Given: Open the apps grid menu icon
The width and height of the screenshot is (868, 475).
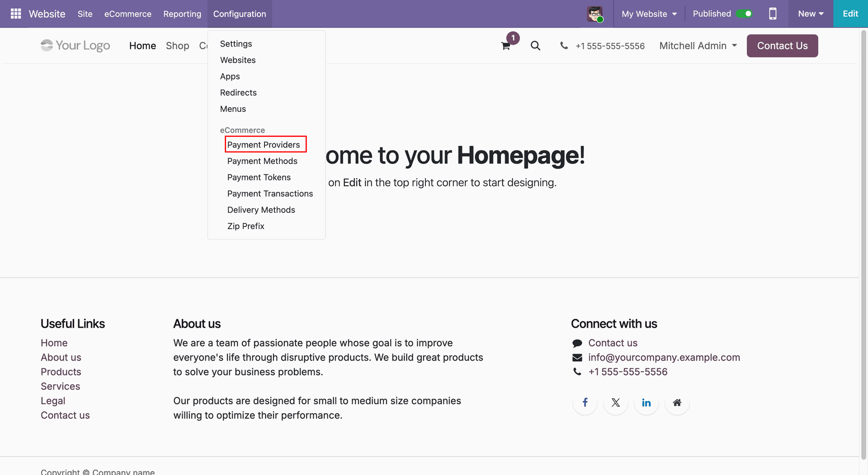Looking at the screenshot, I should click(16, 14).
